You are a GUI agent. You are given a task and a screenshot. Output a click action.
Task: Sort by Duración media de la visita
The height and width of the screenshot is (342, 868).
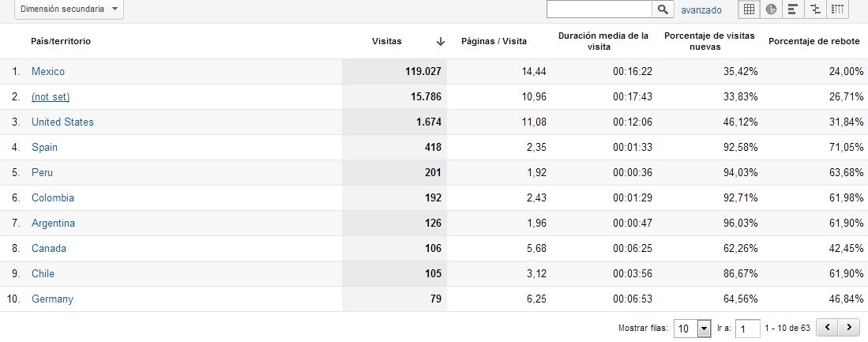tap(603, 41)
